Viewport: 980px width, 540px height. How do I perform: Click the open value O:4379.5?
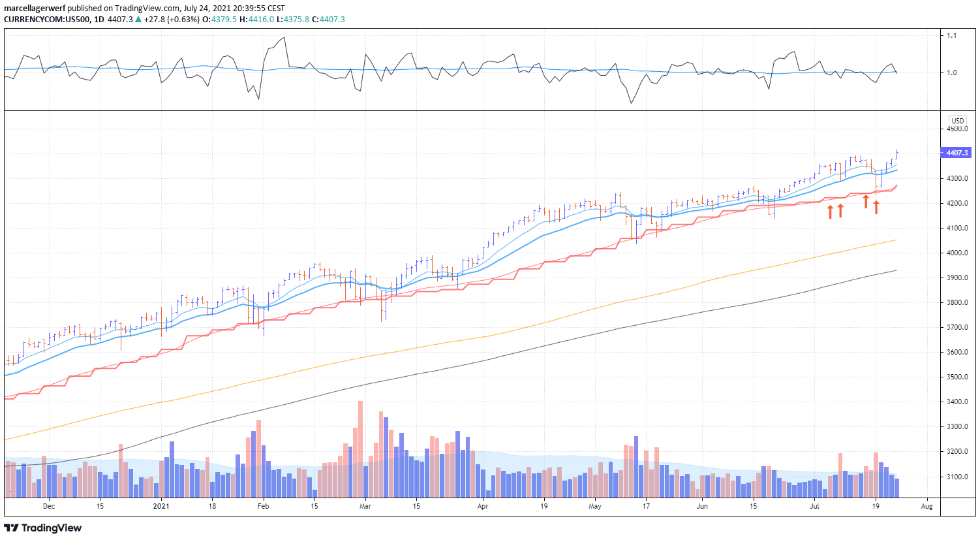(219, 20)
